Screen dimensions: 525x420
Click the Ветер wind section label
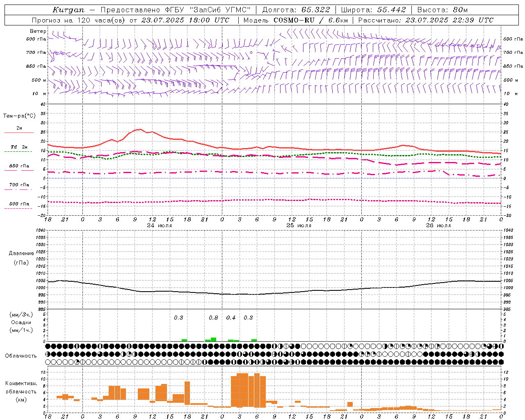click(38, 31)
